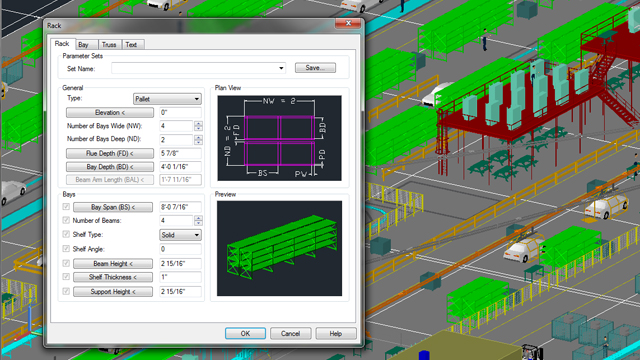
Task: Click the Save parameter set button
Action: click(315, 68)
